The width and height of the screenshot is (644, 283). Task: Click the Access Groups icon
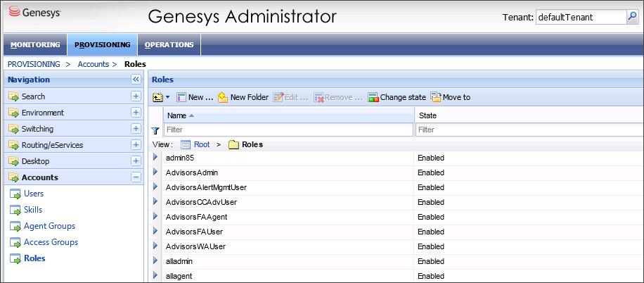(15, 242)
